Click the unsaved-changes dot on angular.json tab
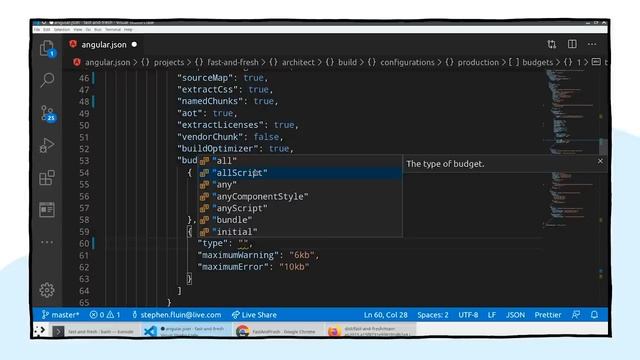Screen dimensions: 640x360 (x=134, y=44)
